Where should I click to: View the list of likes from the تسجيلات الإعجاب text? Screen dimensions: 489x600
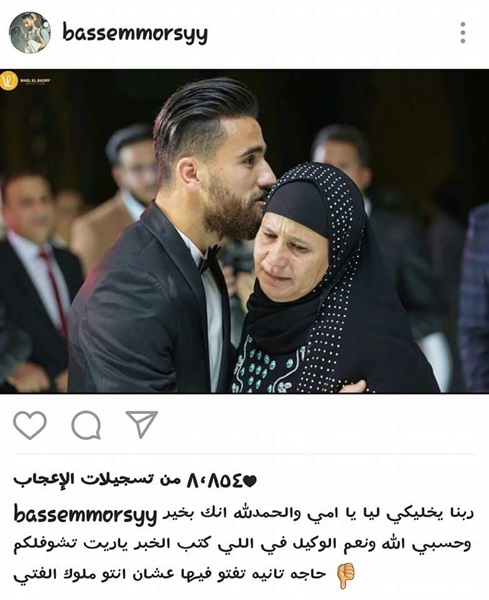pos(97,480)
